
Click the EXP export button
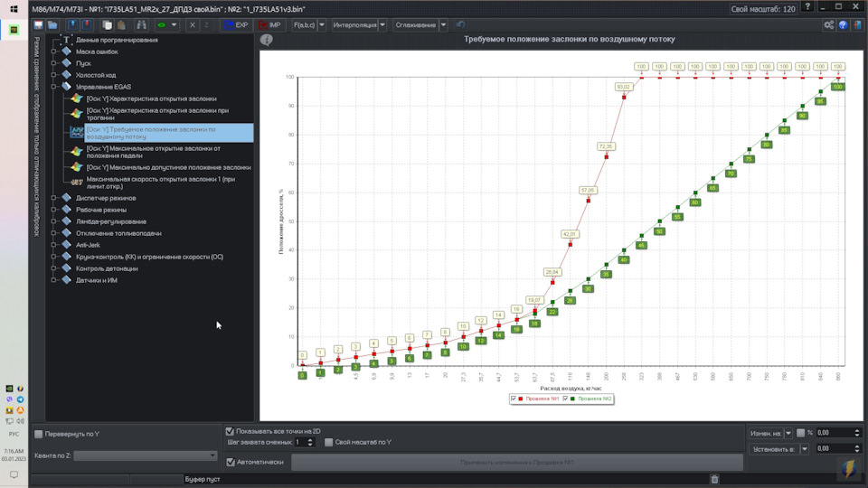click(236, 25)
